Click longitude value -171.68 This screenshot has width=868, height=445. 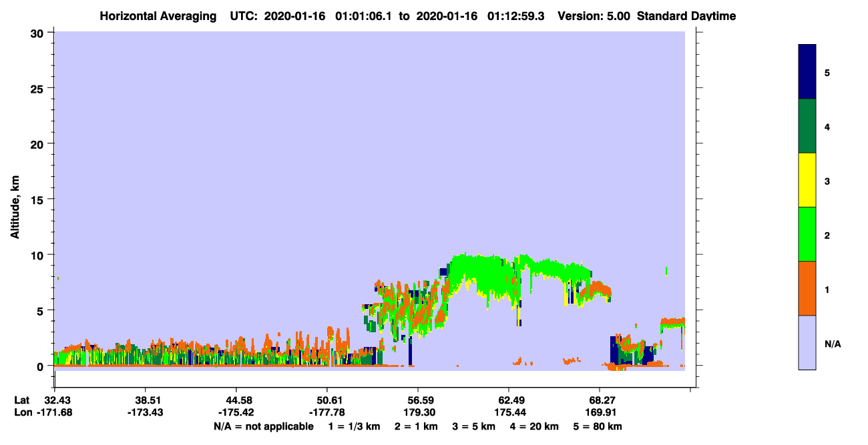click(55, 412)
